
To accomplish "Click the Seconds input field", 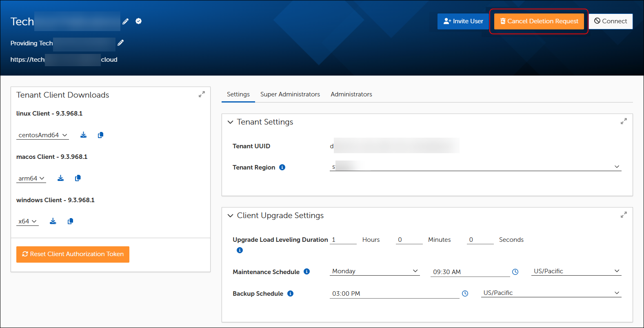I will (x=480, y=240).
